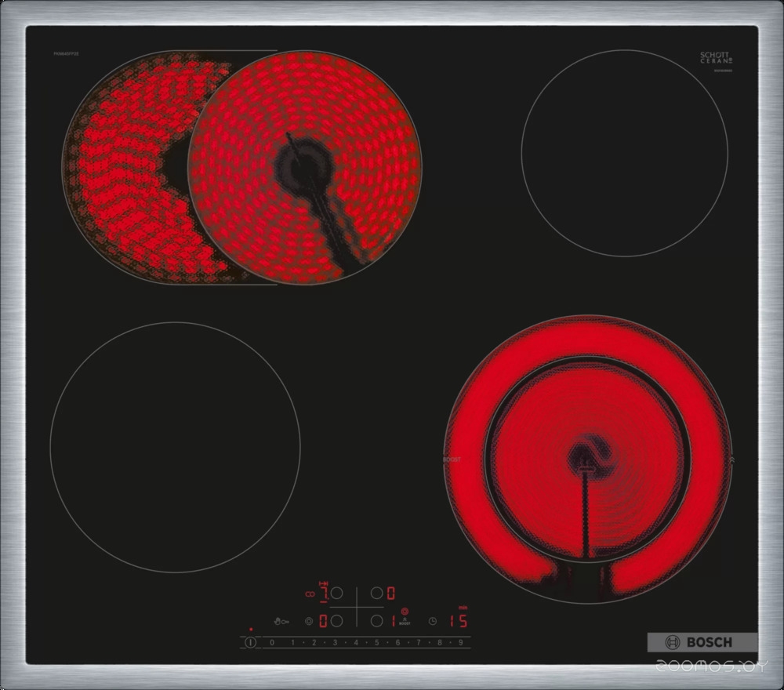Image resolution: width=784 pixels, height=690 pixels.
Task: Tap the red 0 display of front-left zone
Action: click(x=323, y=621)
